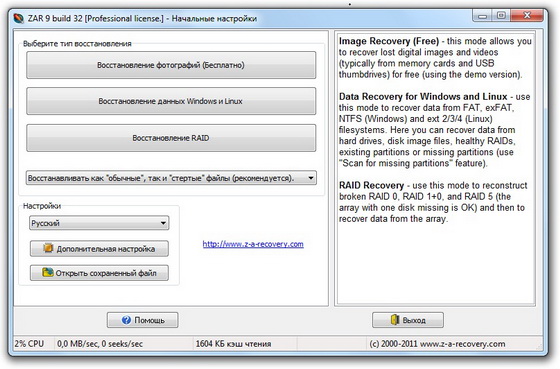Click the '2% CPU' status entry

tap(29, 344)
